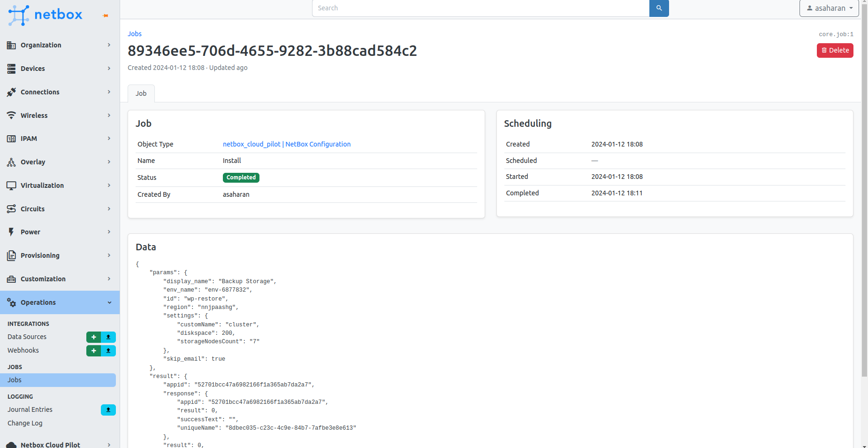The width and height of the screenshot is (868, 448).
Task: Open the asaharan user dropdown
Action: (x=829, y=8)
